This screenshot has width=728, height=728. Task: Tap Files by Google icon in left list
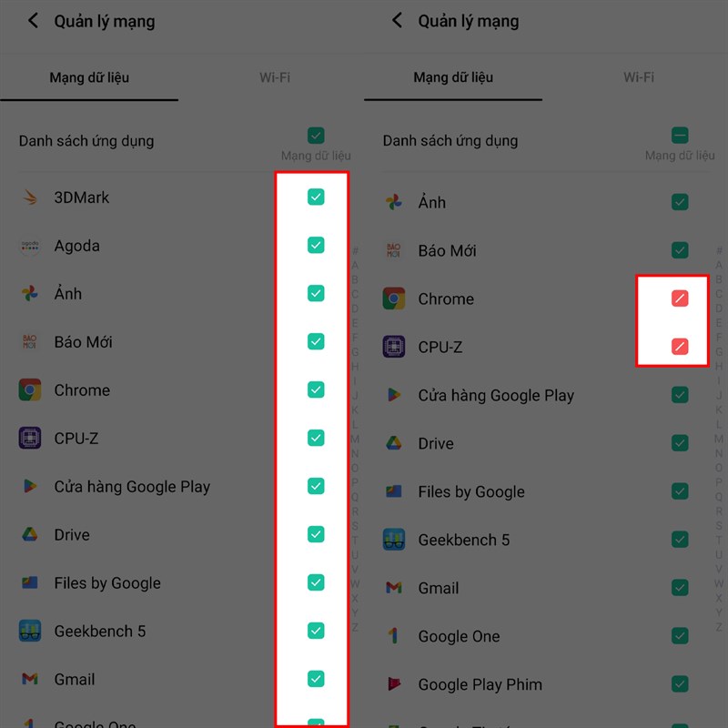tap(30, 582)
